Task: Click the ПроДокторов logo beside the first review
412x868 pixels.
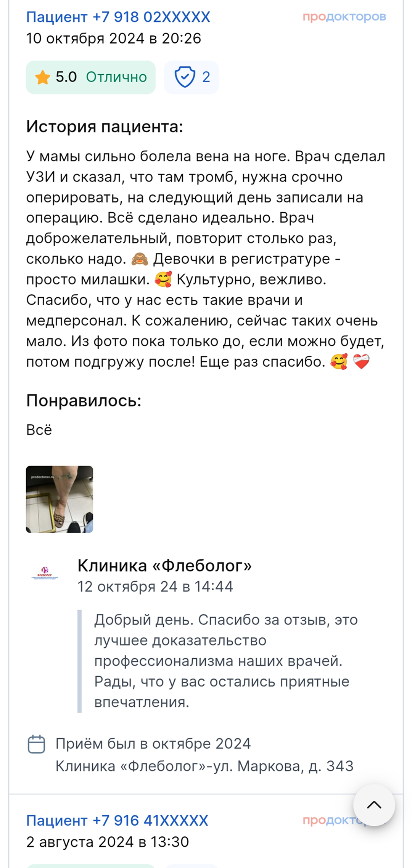Action: coord(344,17)
